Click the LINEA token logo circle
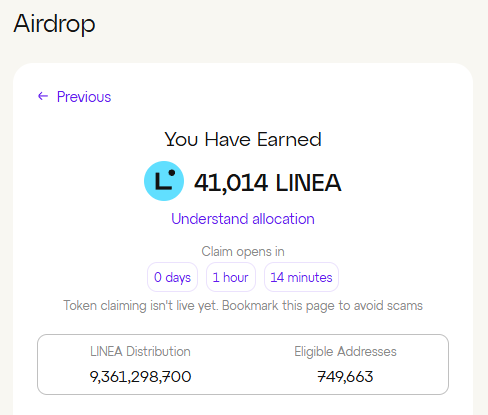This screenshot has width=488, height=415. point(164,181)
